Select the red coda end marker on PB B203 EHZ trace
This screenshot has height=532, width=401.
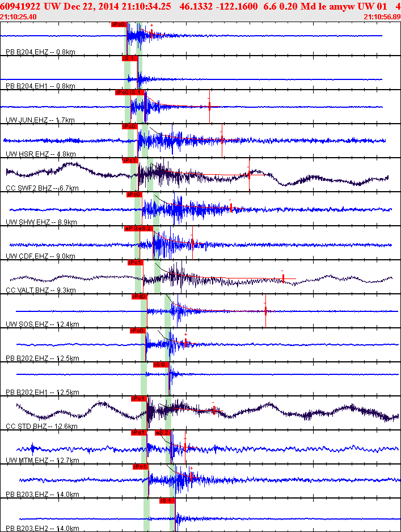191,476
